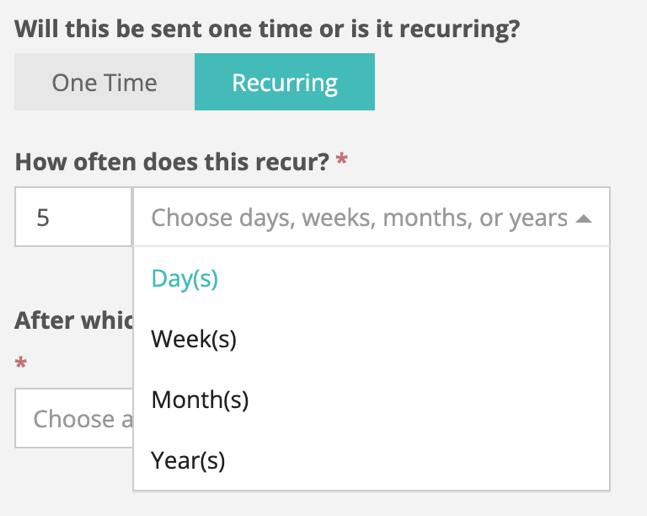Screen dimensions: 647x516
Task: Choose Day(s) from the dropdown list
Action: [x=185, y=279]
